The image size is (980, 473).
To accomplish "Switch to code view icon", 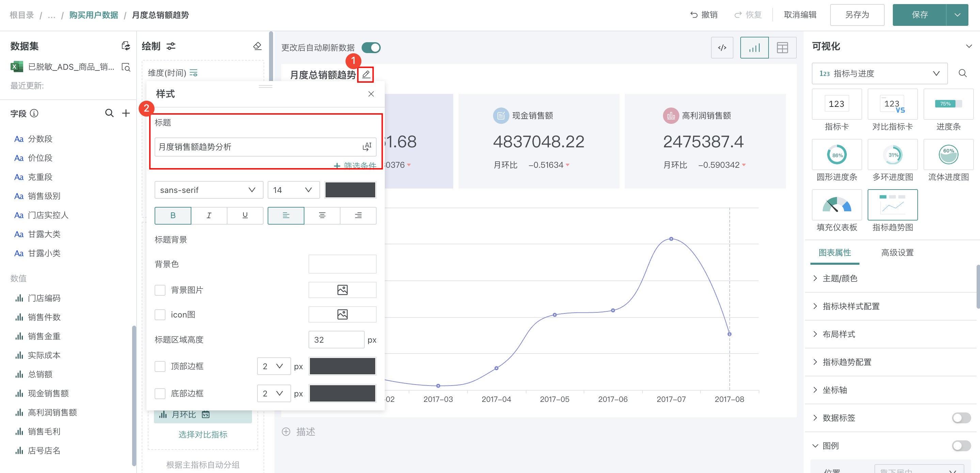I will [x=722, y=48].
